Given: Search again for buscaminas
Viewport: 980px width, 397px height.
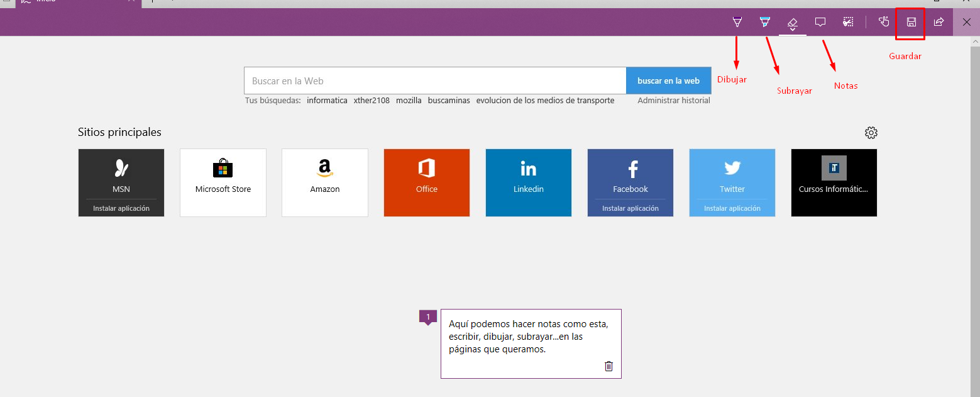Looking at the screenshot, I should point(449,101).
